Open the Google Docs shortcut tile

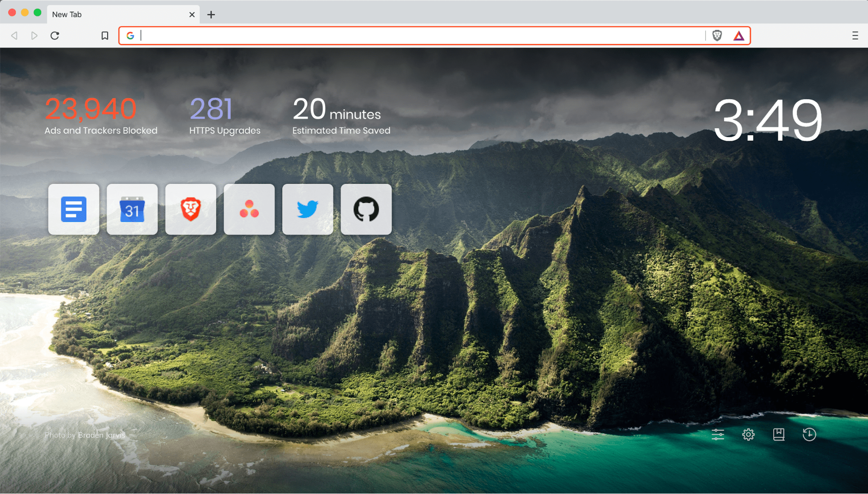pyautogui.click(x=73, y=209)
